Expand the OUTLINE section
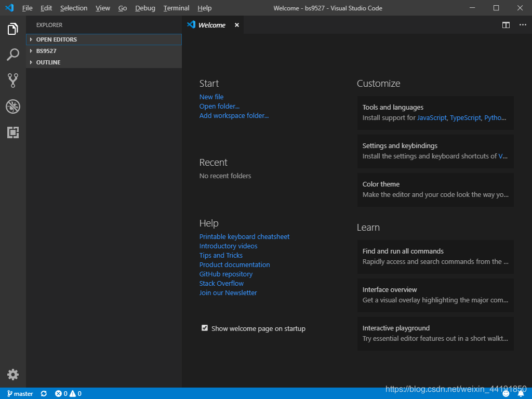Screen dimensions: 532x399 [104, 62]
